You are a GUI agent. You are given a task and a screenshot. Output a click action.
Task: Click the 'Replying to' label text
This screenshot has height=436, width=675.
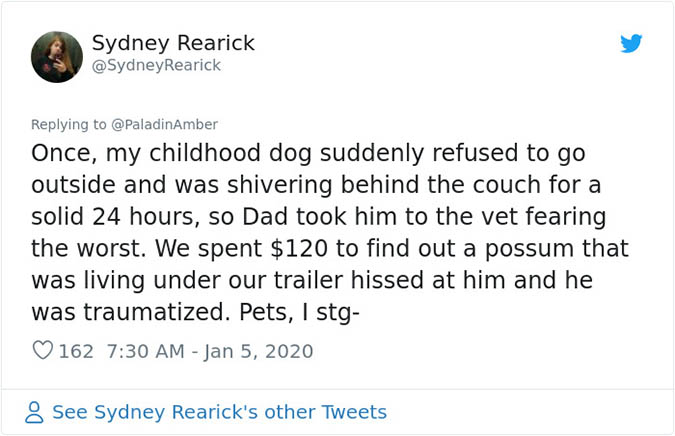[67, 124]
